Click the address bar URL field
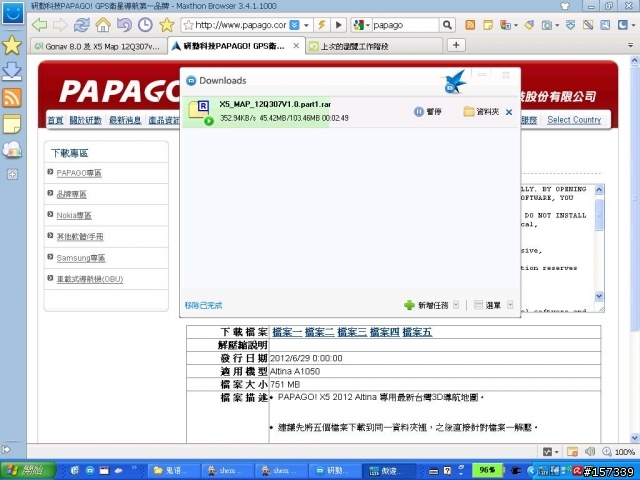The height and width of the screenshot is (480, 640). click(241, 25)
